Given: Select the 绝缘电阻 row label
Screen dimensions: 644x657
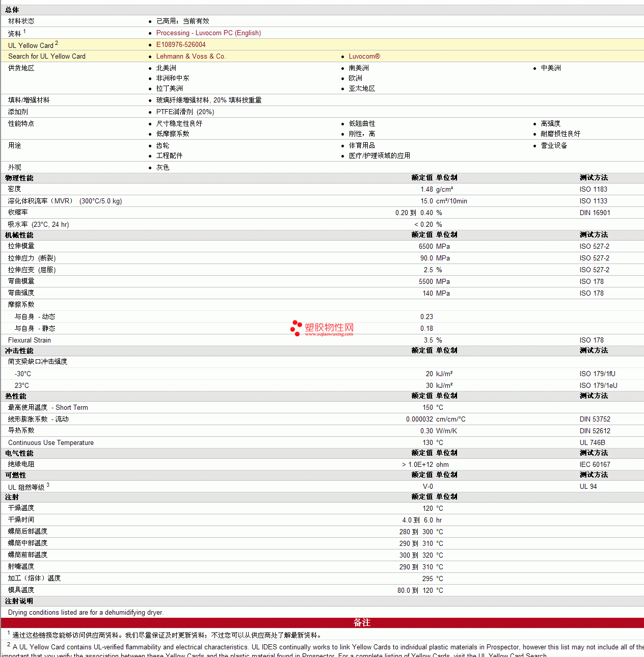Looking at the screenshot, I should (x=21, y=464).
